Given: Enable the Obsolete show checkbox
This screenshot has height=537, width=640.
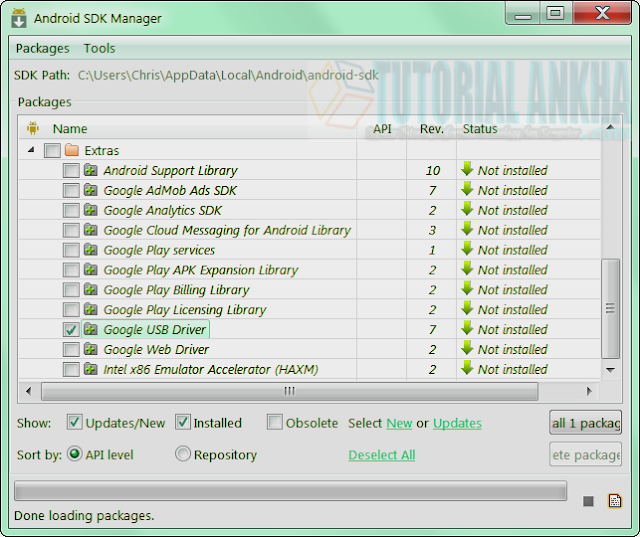Looking at the screenshot, I should [x=274, y=422].
